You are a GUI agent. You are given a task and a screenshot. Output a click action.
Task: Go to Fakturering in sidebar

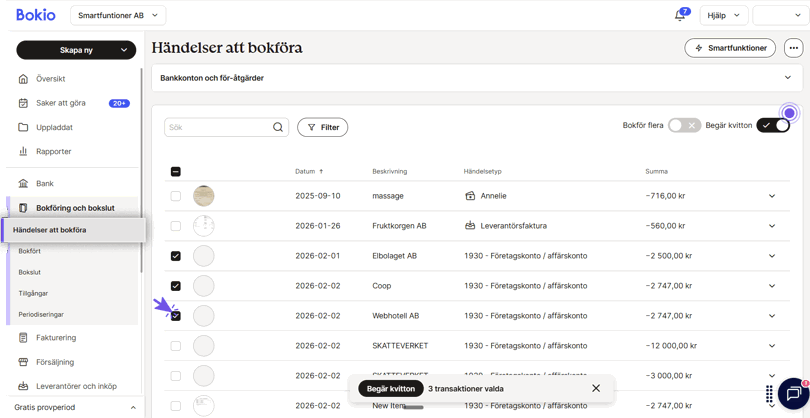click(55, 338)
